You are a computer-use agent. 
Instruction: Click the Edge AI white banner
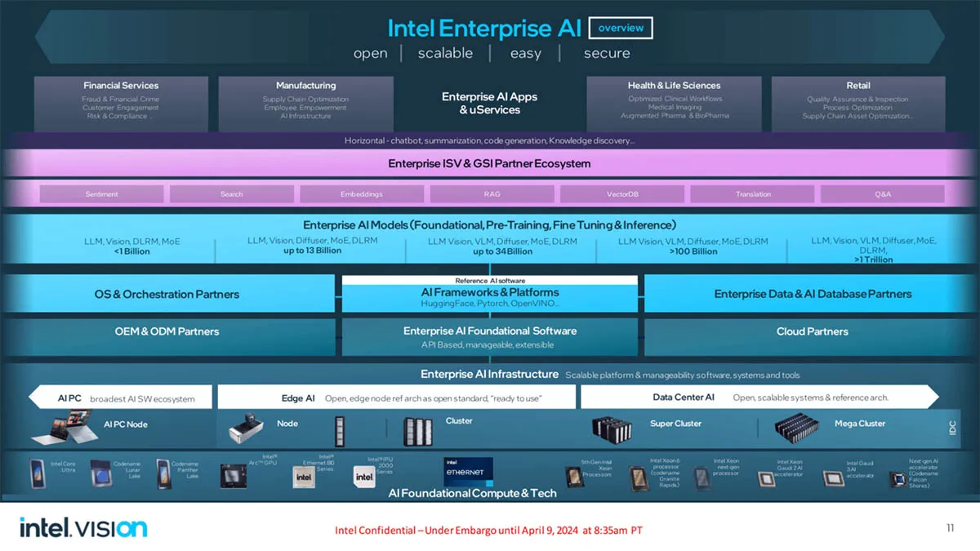click(396, 398)
